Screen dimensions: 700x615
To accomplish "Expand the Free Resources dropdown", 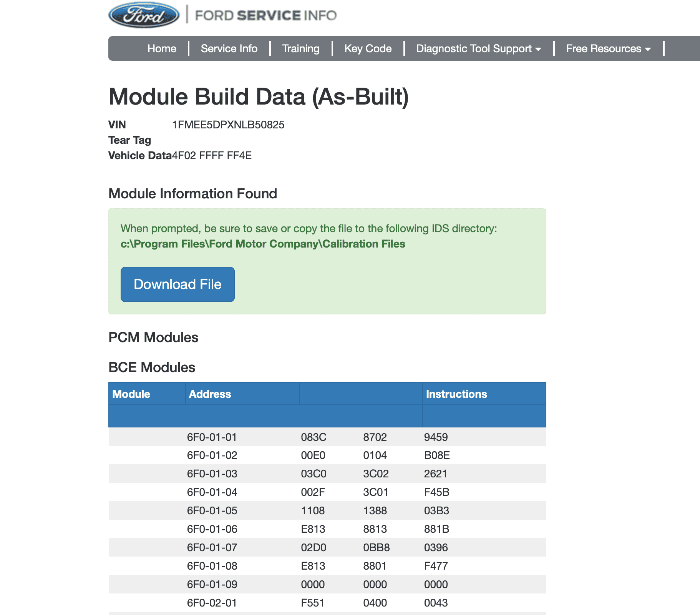I will point(609,48).
